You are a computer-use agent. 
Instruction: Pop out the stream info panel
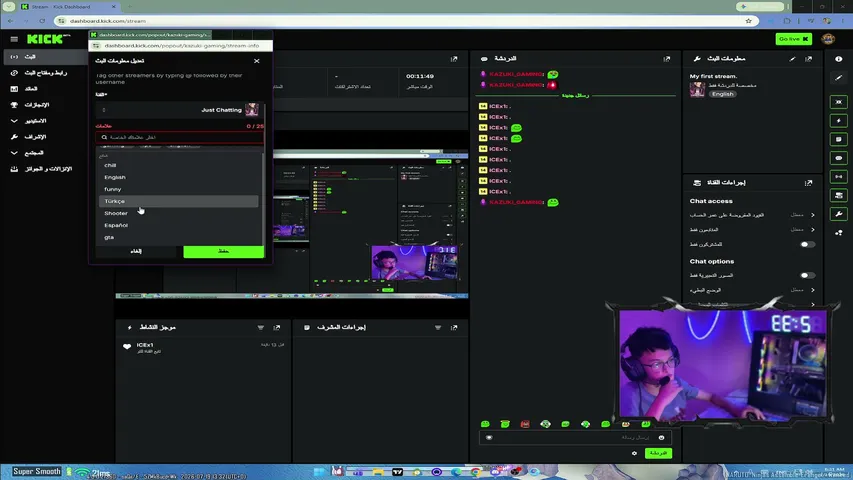pos(808,59)
